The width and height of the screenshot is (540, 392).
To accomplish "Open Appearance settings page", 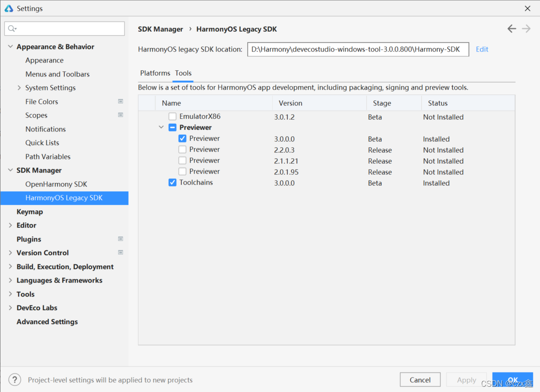I will pyautogui.click(x=44, y=60).
